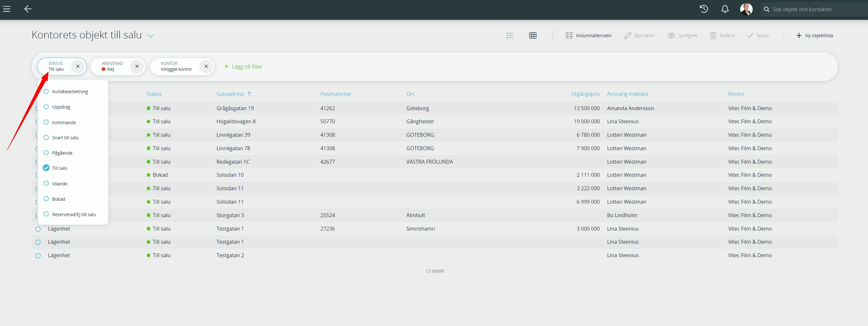Screen dimensions: 868x326
Task: Open the user profile avatar
Action: click(x=746, y=9)
